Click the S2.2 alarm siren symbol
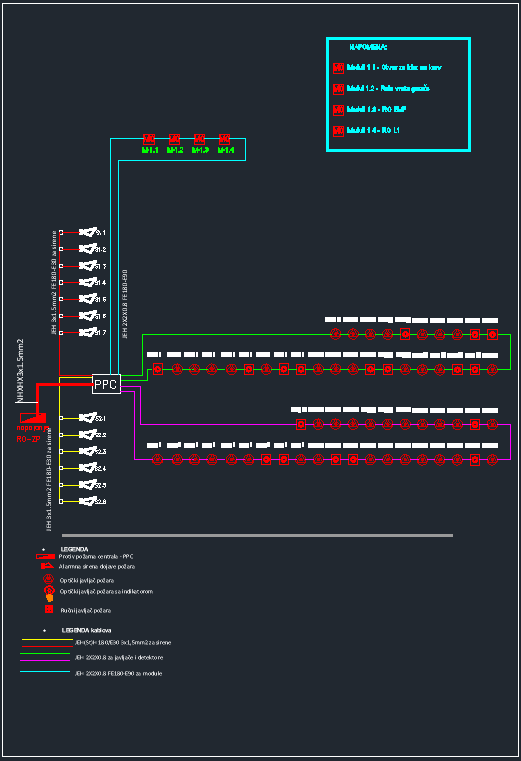The width and height of the screenshot is (521, 761). click(x=88, y=435)
